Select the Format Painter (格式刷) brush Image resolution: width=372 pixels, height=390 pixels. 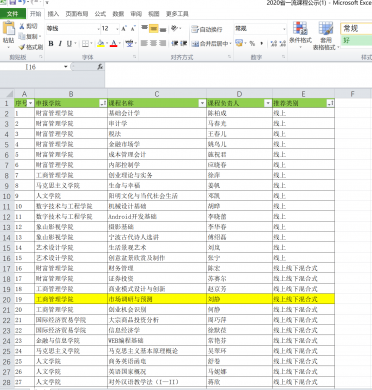22,47
